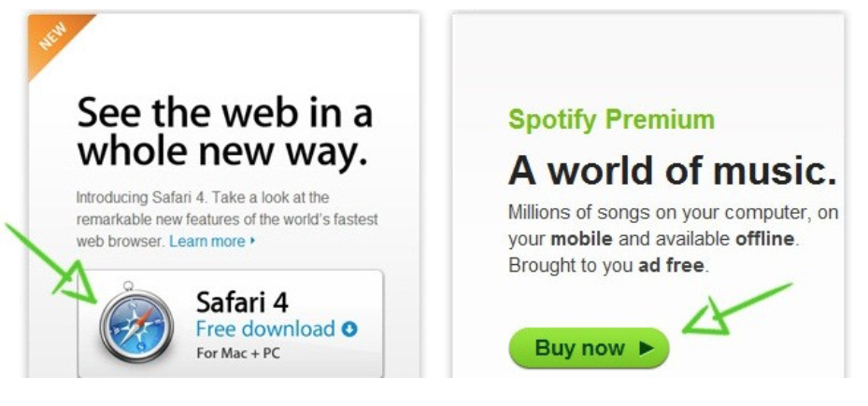Click the bold word offline

(x=764, y=239)
